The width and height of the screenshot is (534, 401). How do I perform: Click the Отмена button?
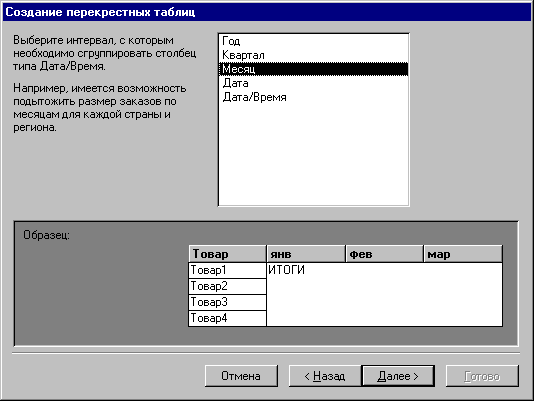(241, 376)
